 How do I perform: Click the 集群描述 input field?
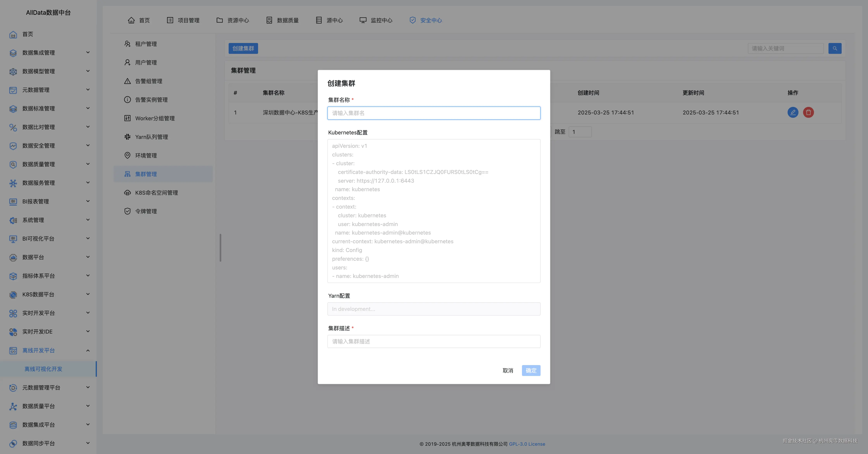click(434, 341)
